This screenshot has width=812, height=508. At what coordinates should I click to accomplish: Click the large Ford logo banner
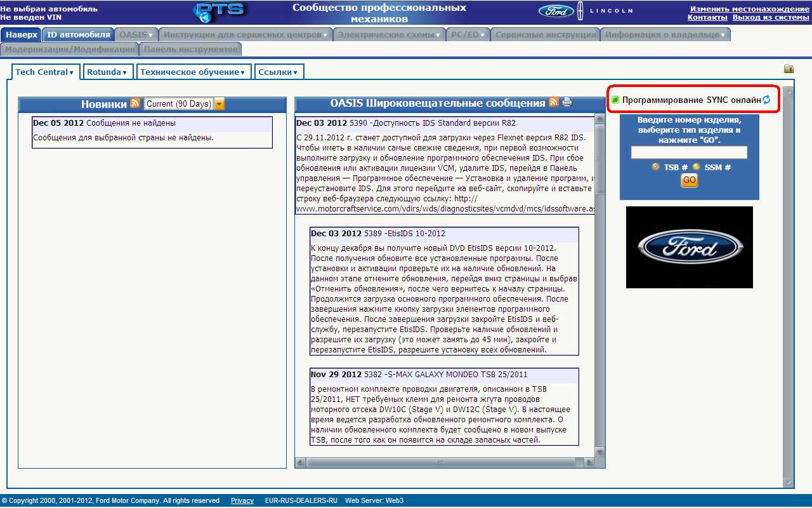tap(690, 247)
